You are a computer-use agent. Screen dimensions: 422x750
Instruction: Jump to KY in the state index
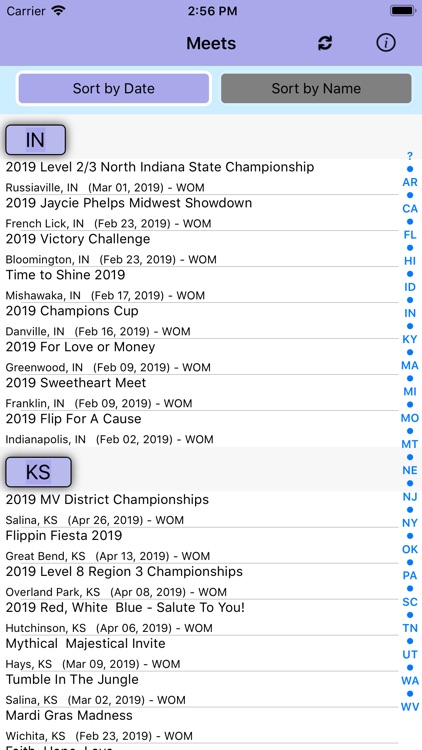[410, 339]
